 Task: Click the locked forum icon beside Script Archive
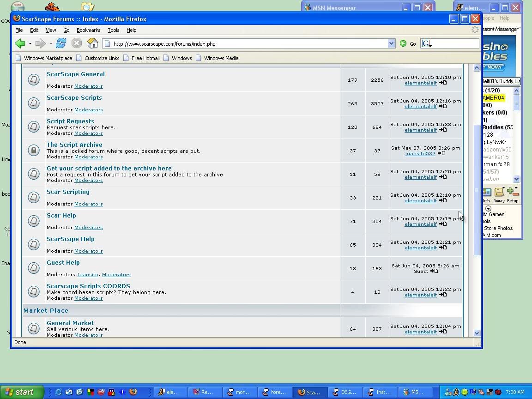point(34,150)
